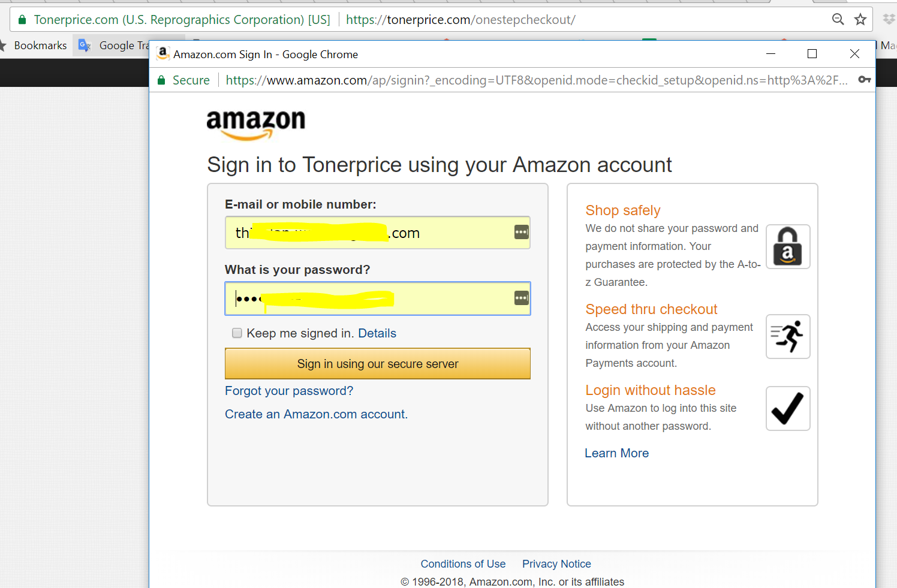Click the password manager icon in email field
Viewport: 897px width, 588px height.
[x=522, y=233]
